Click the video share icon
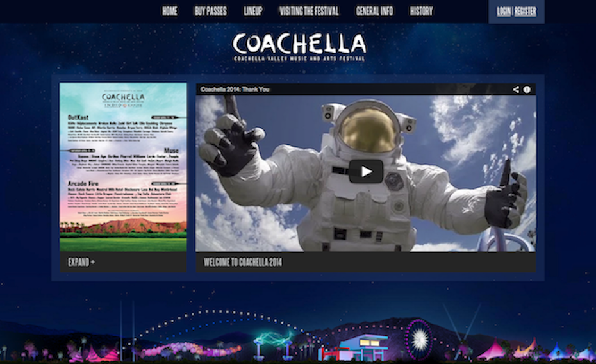The image size is (596, 364). tap(516, 89)
